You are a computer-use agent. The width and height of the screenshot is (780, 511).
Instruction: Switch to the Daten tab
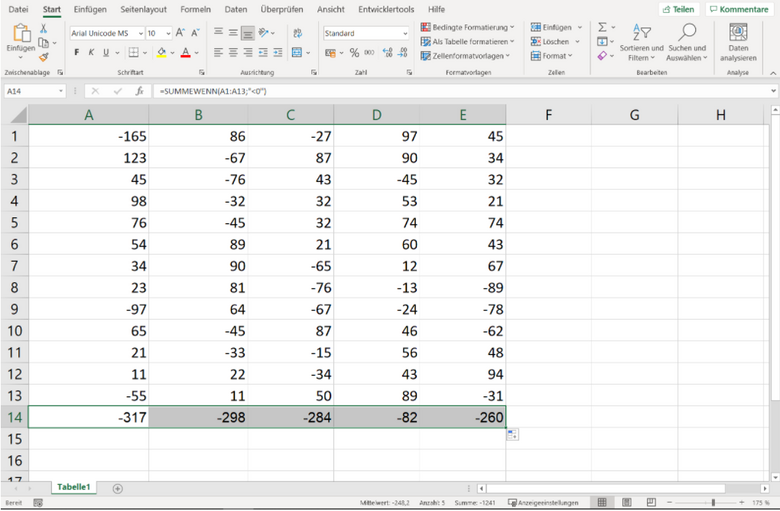coord(236,9)
